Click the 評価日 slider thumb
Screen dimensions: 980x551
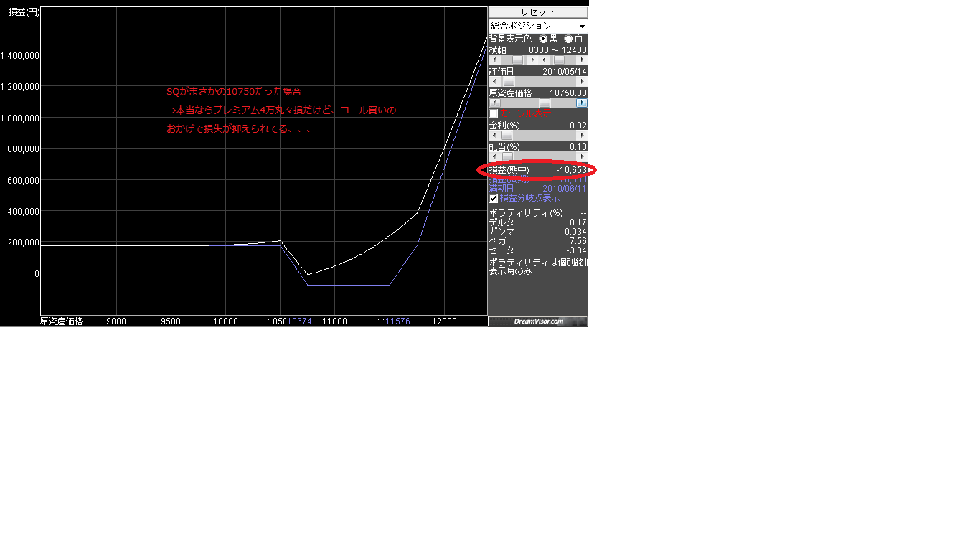tap(509, 82)
